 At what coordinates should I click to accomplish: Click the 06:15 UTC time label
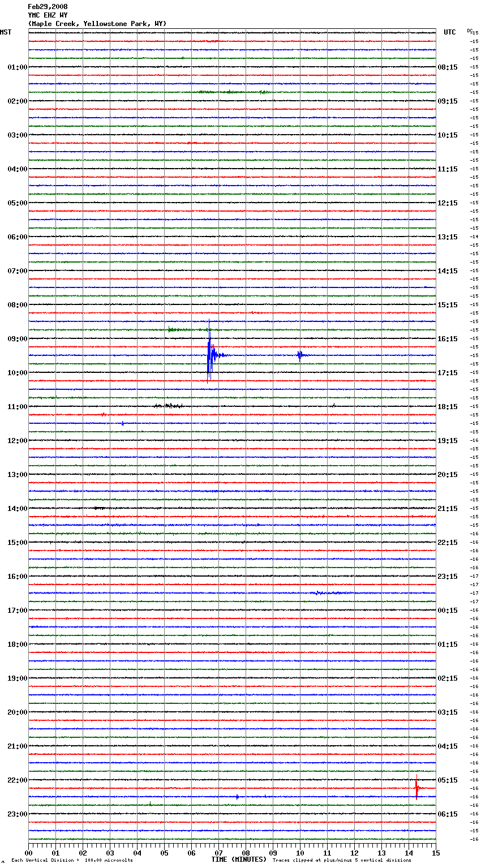[x=448, y=814]
